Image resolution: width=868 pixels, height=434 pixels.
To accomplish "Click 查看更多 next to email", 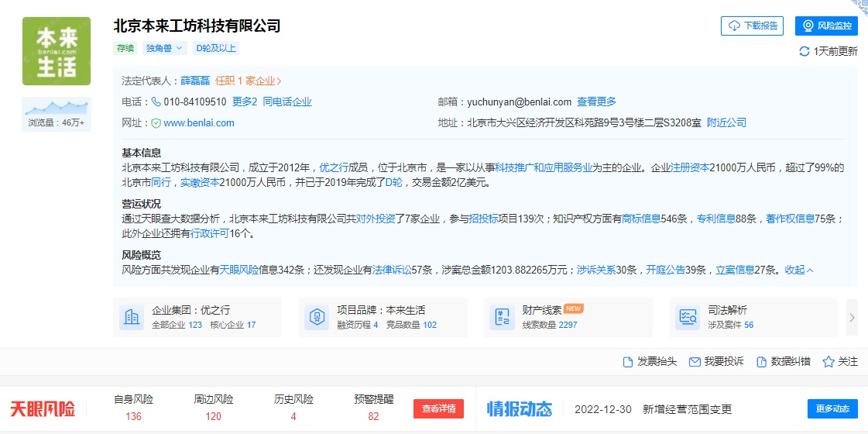I will [x=596, y=102].
